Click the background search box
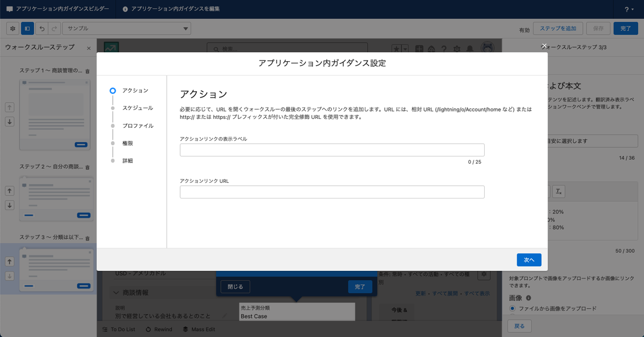 pyautogui.click(x=287, y=48)
